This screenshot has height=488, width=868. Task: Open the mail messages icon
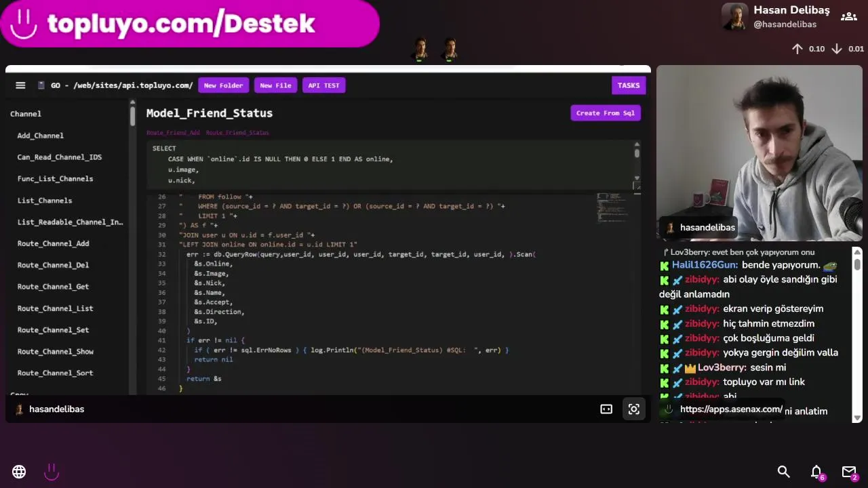coord(849,472)
